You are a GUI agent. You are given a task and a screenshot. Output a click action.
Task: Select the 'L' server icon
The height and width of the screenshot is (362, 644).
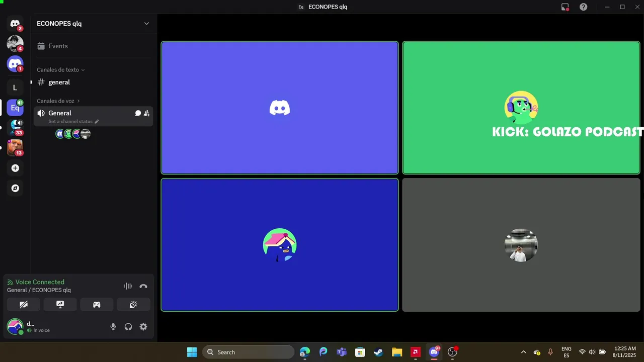pos(15,87)
